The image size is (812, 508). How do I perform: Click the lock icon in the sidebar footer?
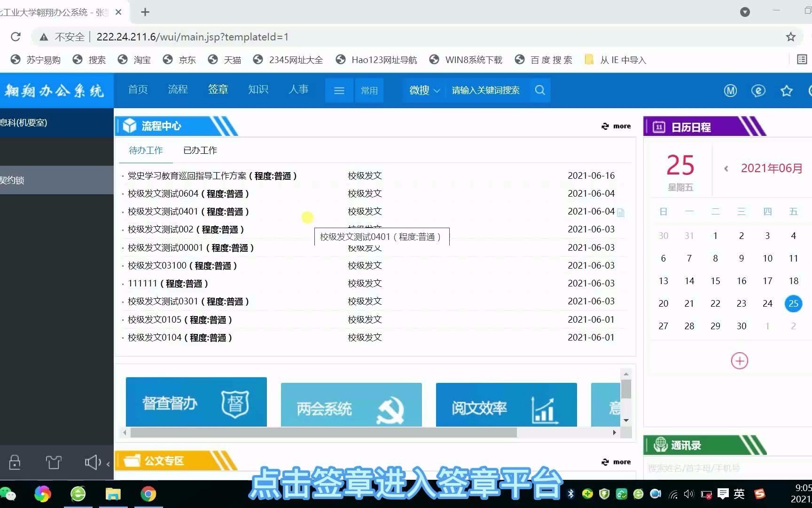pyautogui.click(x=15, y=462)
